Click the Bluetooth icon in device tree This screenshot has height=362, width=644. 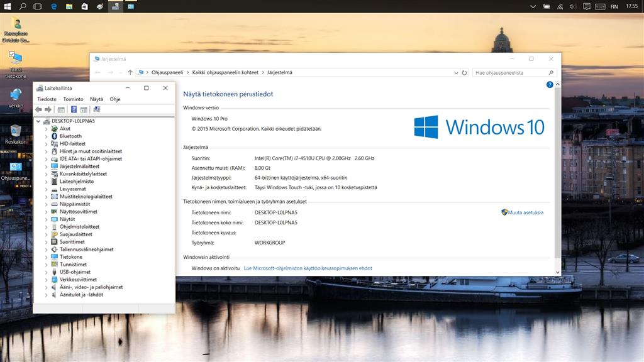coord(54,136)
